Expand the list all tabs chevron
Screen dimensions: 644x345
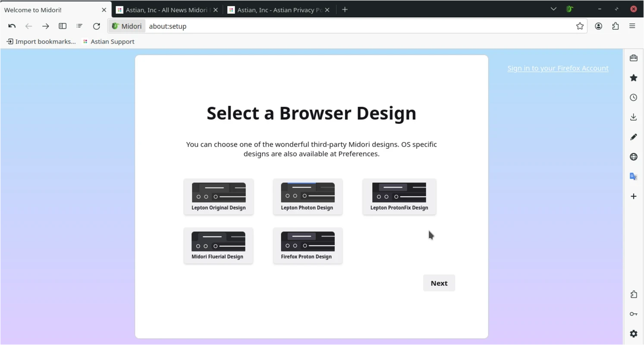554,9
